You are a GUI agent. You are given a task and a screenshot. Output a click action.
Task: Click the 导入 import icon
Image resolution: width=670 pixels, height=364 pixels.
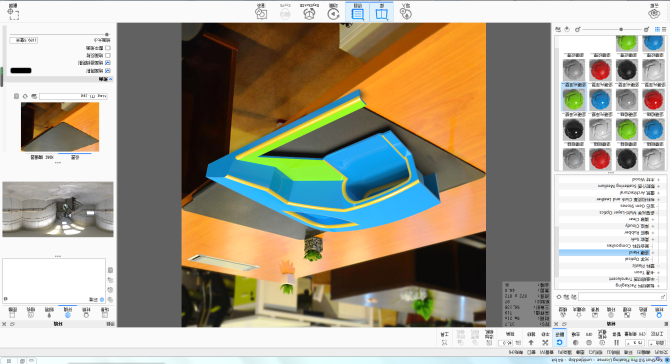(406, 13)
